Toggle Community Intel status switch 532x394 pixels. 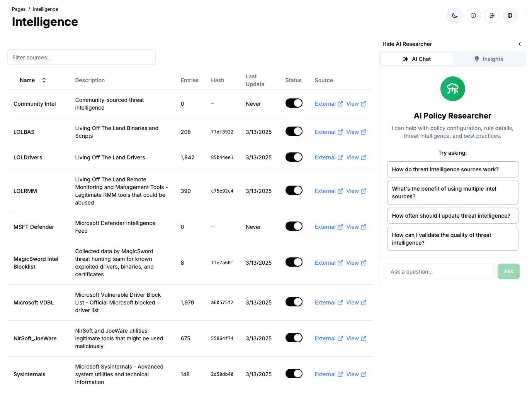pos(294,103)
